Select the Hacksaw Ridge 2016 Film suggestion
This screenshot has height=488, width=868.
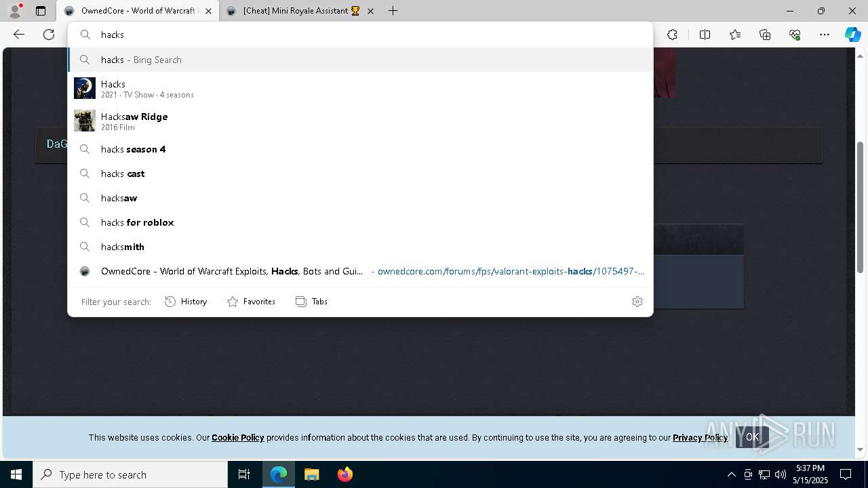tap(360, 121)
